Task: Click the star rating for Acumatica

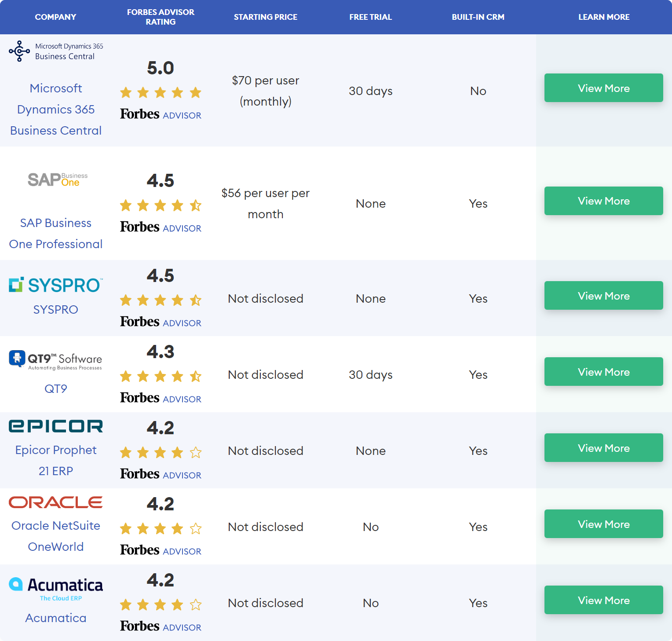Action: pyautogui.click(x=161, y=605)
